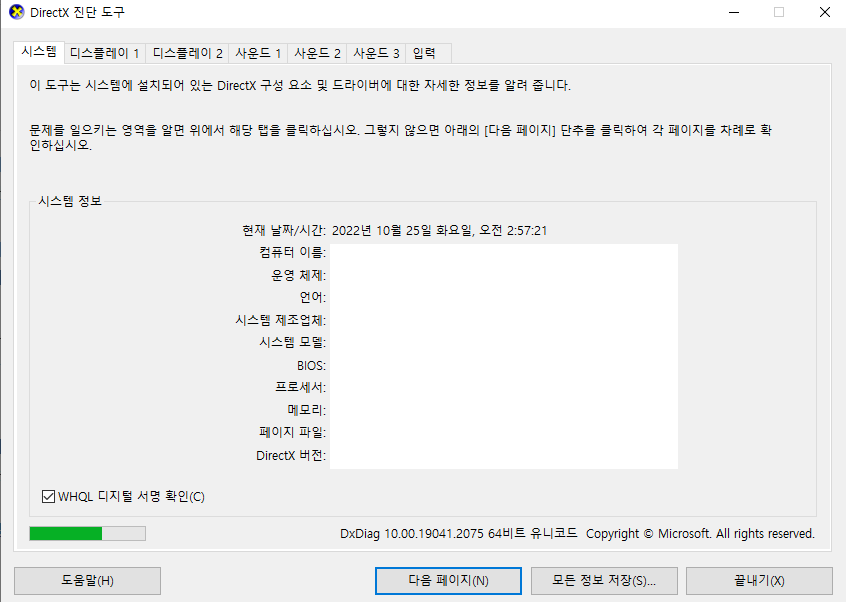846x602 pixels.
Task: Open the 디스플레이 1 tab
Action: click(x=105, y=53)
